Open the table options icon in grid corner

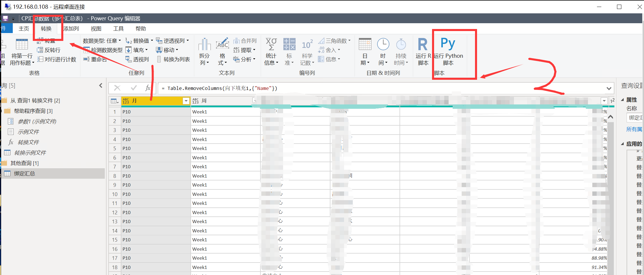point(115,101)
